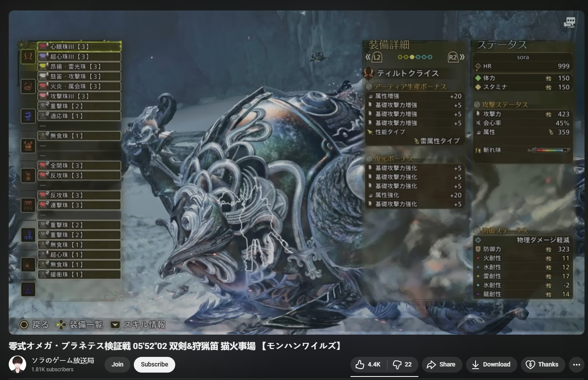
Task: Click the 攻撃ステータス section emblem
Action: coord(477,105)
